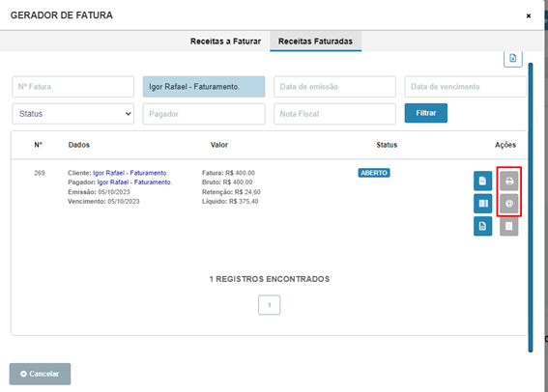Click the gray printer icon for invoice 269
Screen dimensions: 548x392
508,181
